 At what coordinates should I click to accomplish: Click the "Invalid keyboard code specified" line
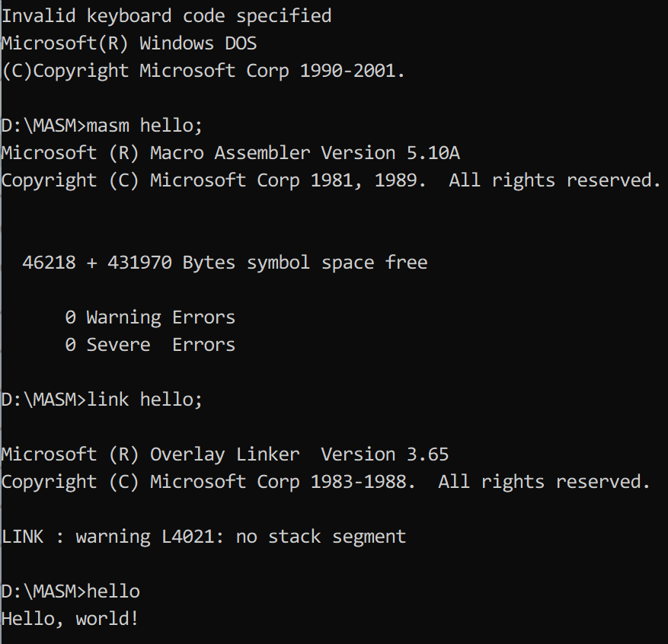click(166, 16)
